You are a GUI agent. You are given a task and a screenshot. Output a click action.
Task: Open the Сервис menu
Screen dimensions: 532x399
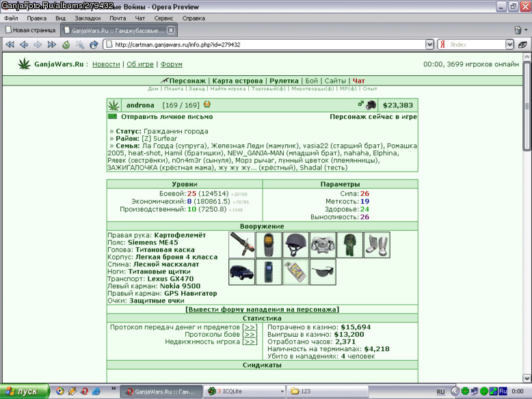tap(163, 18)
